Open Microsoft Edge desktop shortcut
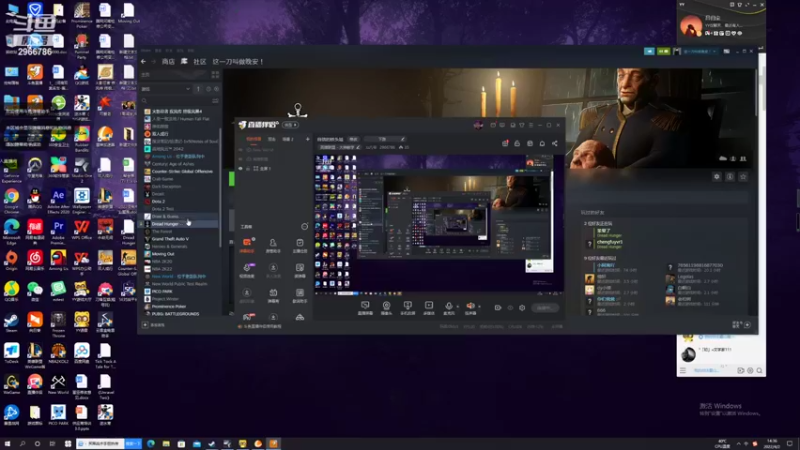This screenshot has width=800, height=450. 11,231
